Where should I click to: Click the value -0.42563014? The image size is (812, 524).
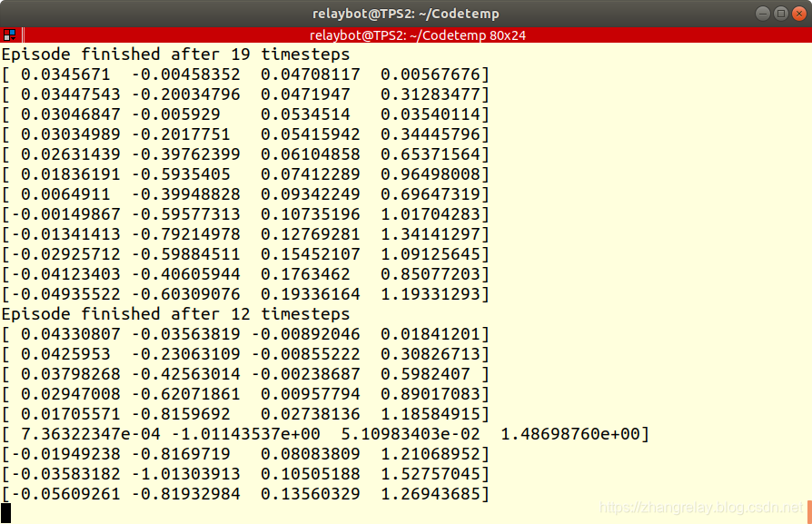point(185,374)
